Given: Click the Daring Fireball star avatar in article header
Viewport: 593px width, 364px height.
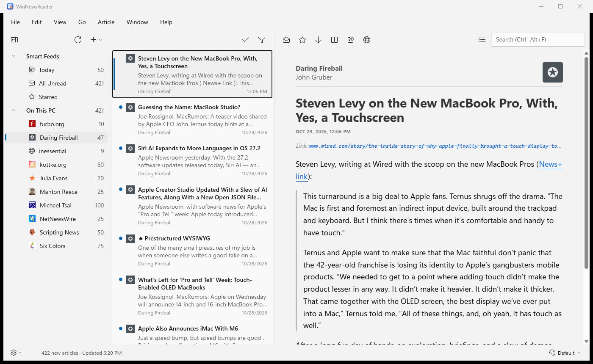Looking at the screenshot, I should (x=553, y=72).
